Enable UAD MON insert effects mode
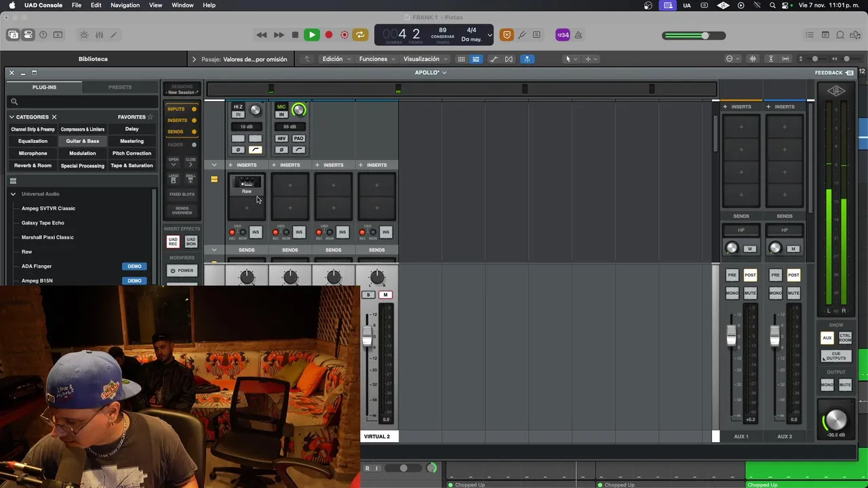The width and height of the screenshot is (868, 488). [191, 242]
